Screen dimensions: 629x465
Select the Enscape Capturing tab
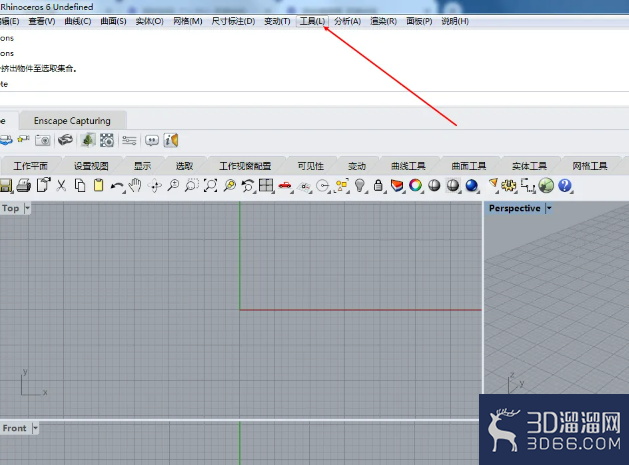72,121
